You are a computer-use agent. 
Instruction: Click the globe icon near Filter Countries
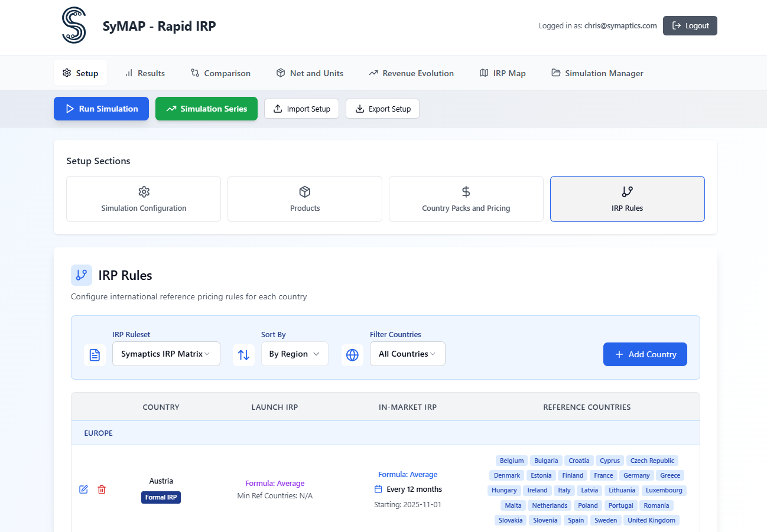pos(352,354)
